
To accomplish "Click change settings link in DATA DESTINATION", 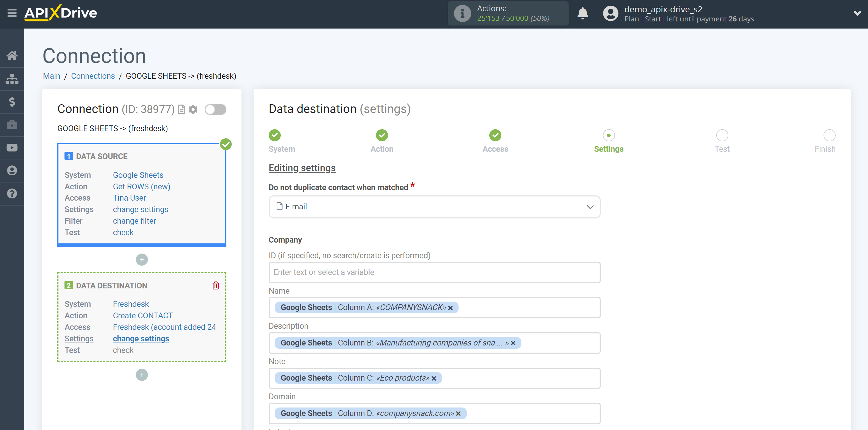I will point(141,338).
